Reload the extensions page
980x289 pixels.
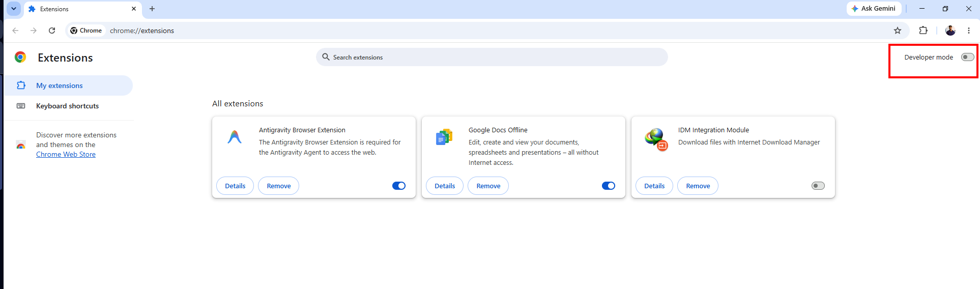pos(52,31)
